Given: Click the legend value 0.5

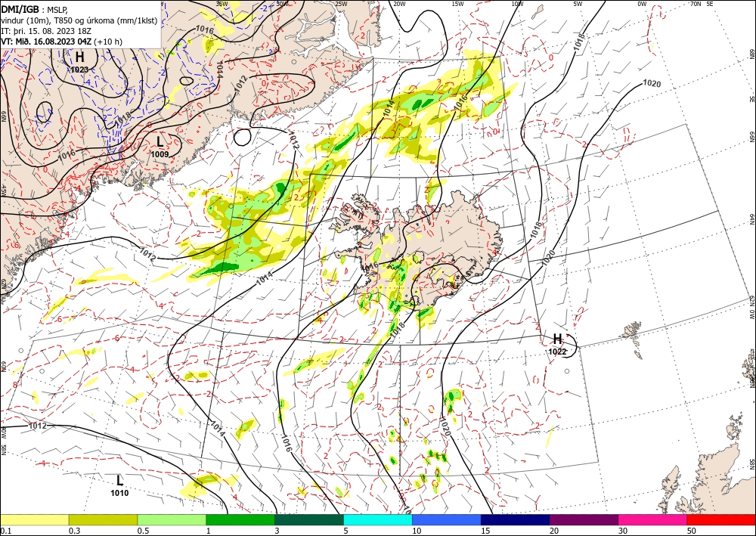Looking at the screenshot, I should (143, 531).
